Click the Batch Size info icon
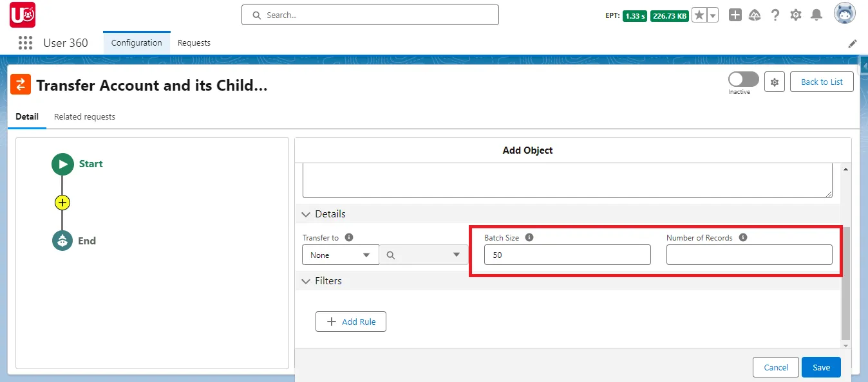Screen dimensions: 868x382 [529, 237]
